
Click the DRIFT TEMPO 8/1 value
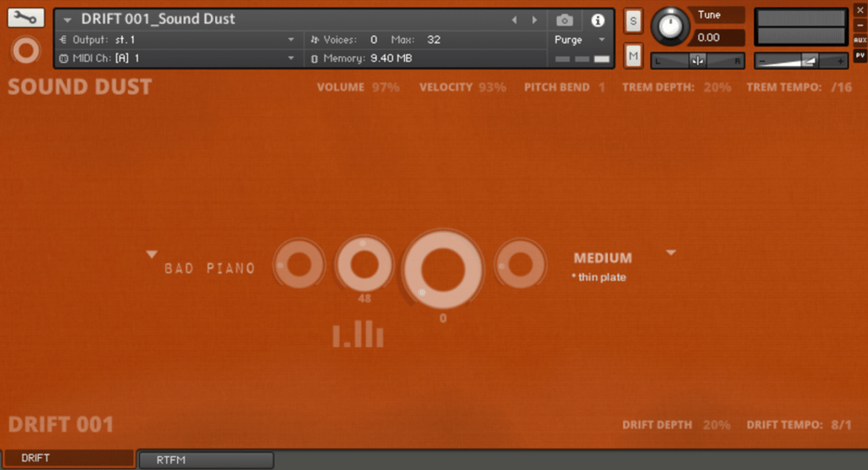coord(842,425)
